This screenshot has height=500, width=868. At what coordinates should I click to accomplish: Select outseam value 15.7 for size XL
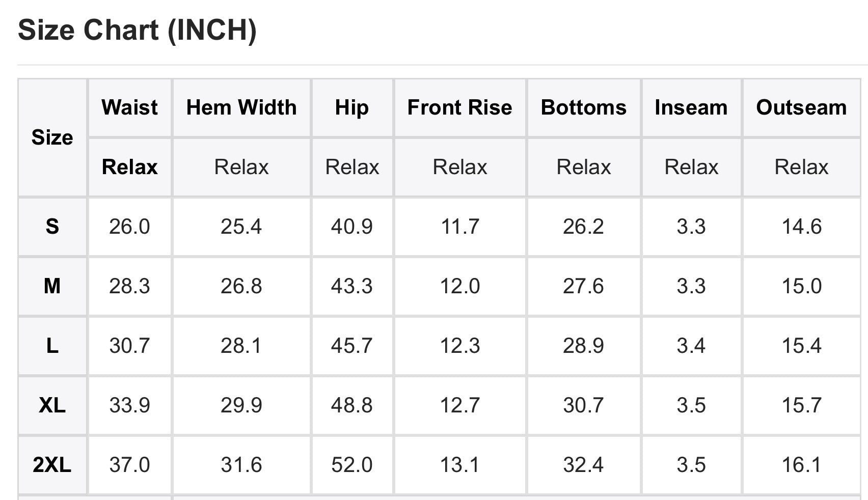point(801,405)
